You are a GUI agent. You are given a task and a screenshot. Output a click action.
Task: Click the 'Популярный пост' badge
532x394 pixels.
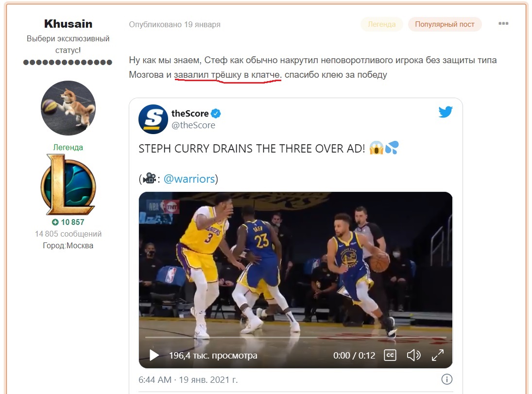coord(445,24)
